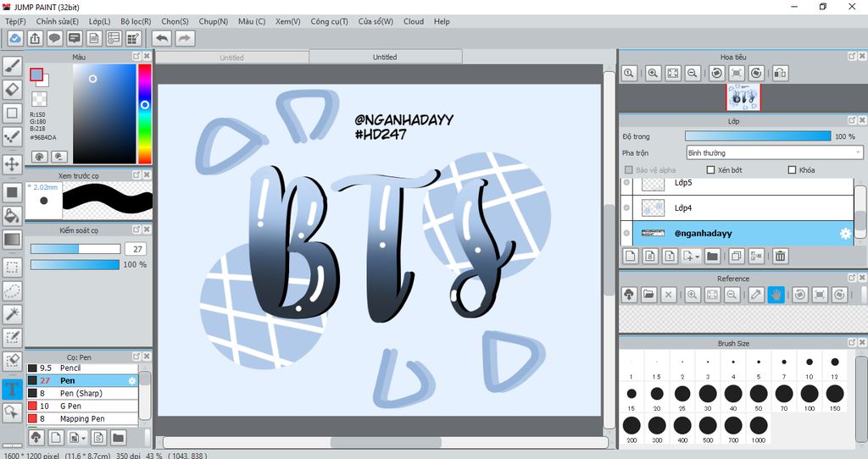
Task: Open the Cloud menu
Action: [x=414, y=21]
